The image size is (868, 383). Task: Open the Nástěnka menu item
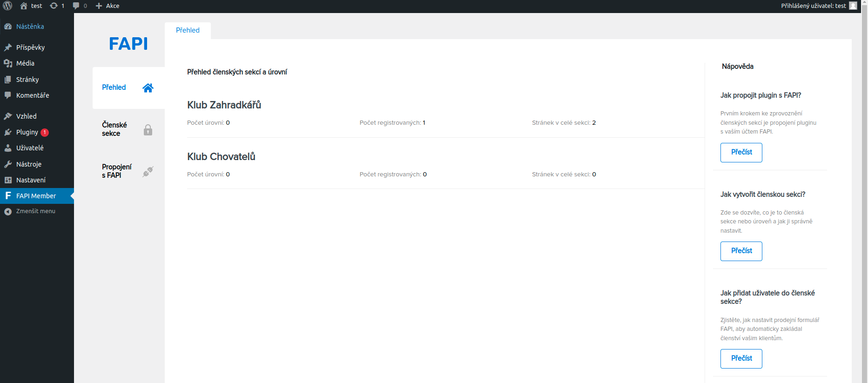click(37, 27)
